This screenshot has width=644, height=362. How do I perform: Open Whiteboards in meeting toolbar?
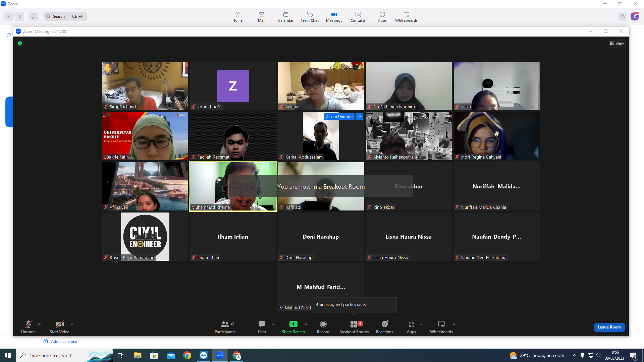click(x=441, y=327)
